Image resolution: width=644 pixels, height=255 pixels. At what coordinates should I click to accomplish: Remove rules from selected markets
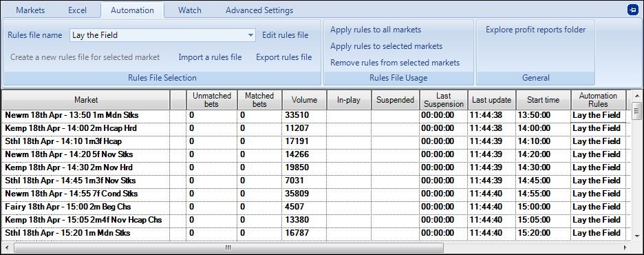[x=395, y=63]
